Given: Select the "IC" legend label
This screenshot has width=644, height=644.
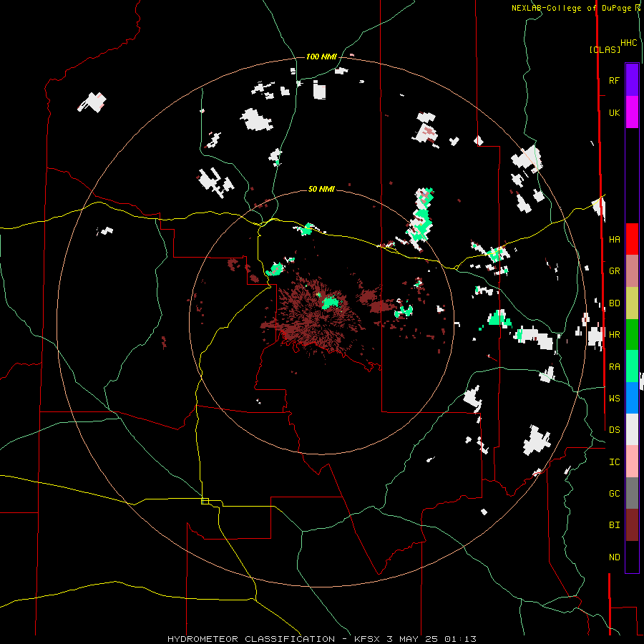Looking at the screenshot, I should point(614,462).
